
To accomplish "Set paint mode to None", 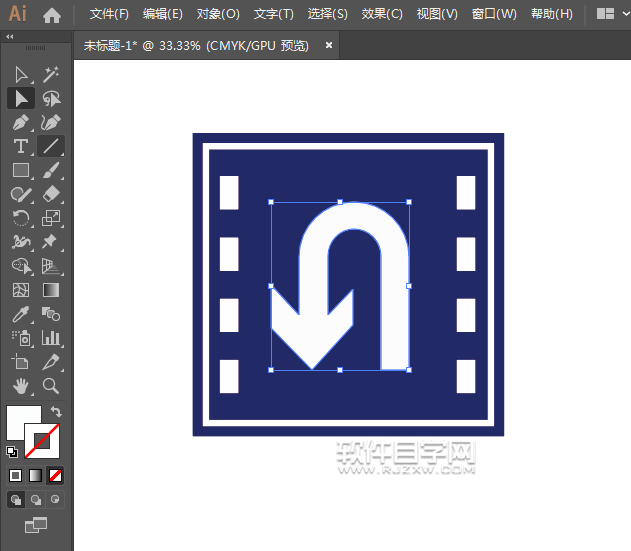I will pyautogui.click(x=56, y=475).
